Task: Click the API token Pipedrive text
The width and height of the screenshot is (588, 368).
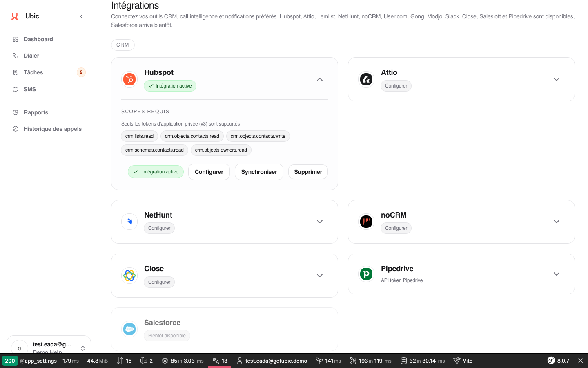Action: pos(402,280)
